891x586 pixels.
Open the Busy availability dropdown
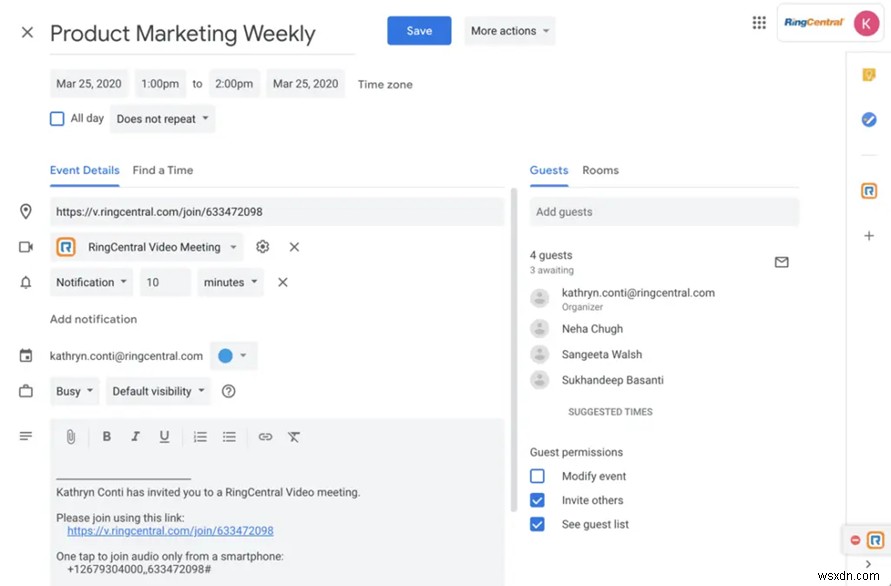75,391
